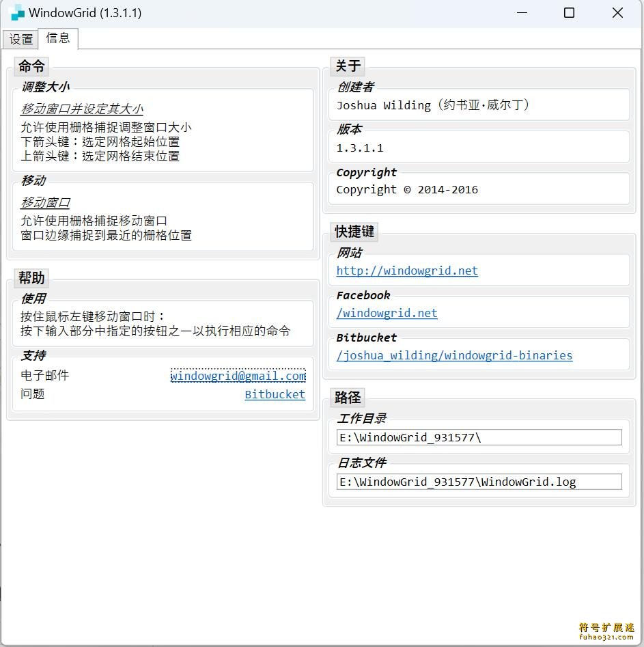This screenshot has width=644, height=647.
Task: Switch to the 设置 tab
Action: click(20, 39)
